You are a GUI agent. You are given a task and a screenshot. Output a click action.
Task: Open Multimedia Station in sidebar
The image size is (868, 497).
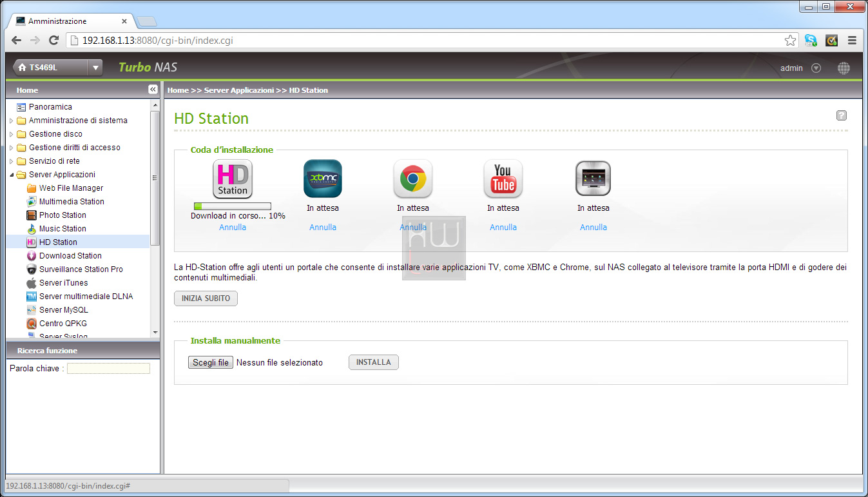point(72,202)
